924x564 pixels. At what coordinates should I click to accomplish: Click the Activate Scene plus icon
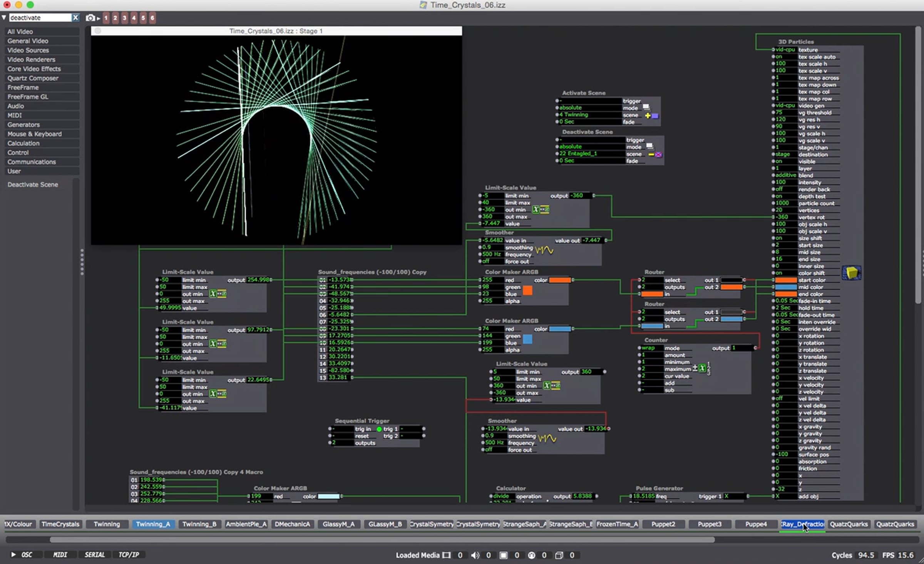[648, 116]
